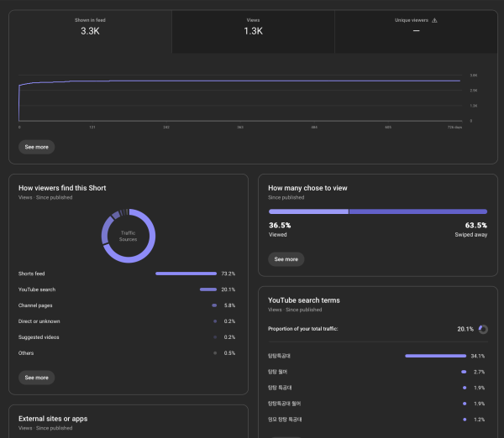The height and width of the screenshot is (438, 504).
Task: Open the Shorts feed traffic source
Action: 34,274
